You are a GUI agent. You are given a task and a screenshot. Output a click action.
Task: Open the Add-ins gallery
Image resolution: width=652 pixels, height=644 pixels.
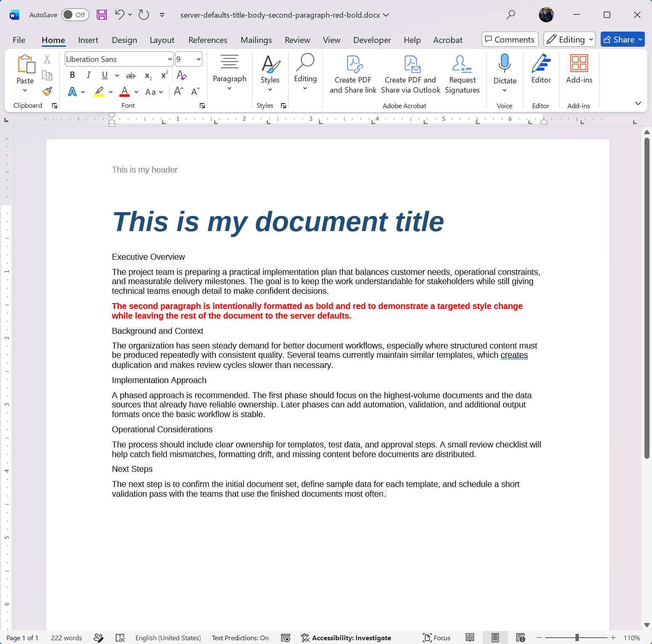pyautogui.click(x=579, y=69)
